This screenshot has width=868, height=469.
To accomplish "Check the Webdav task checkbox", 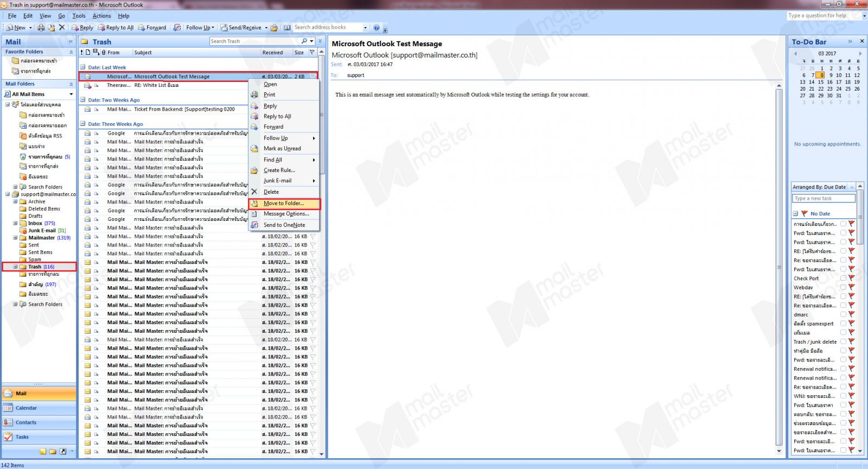I will pyautogui.click(x=843, y=287).
